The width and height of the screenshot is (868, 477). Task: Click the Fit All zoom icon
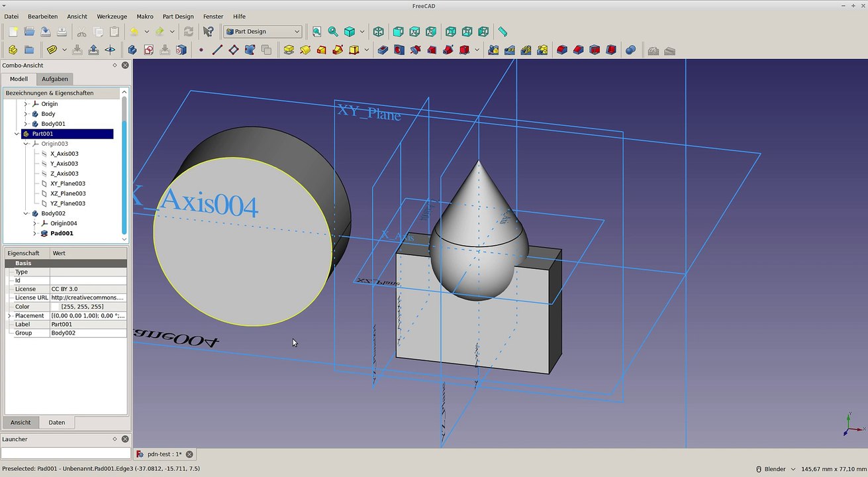click(x=316, y=31)
